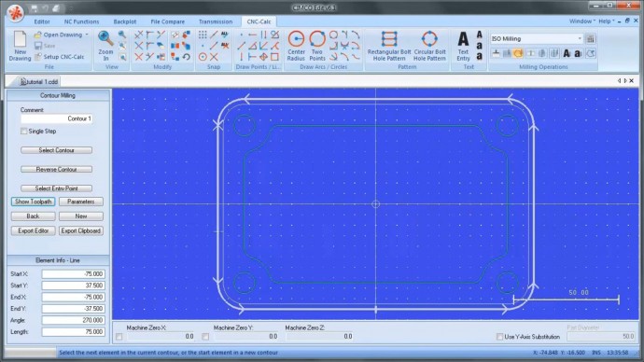This screenshot has height=362, width=644.
Task: Click the Export Editor button
Action: [34, 230]
